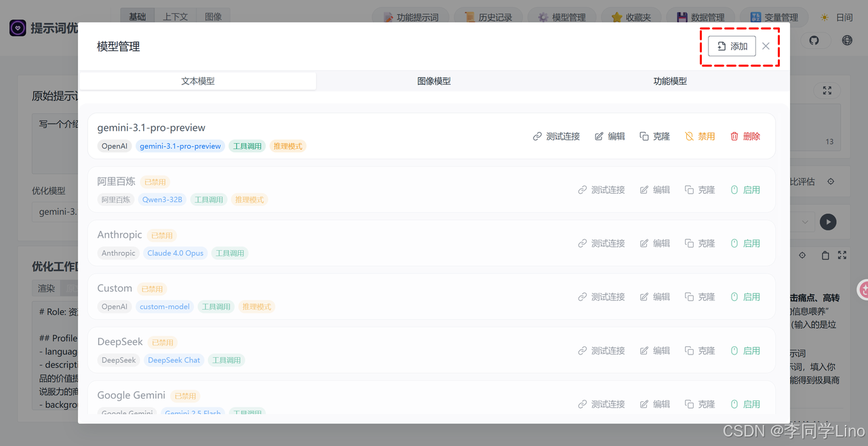
Task: Open the 优化模型 dropdown showing gemini-3.
Action: click(x=56, y=211)
